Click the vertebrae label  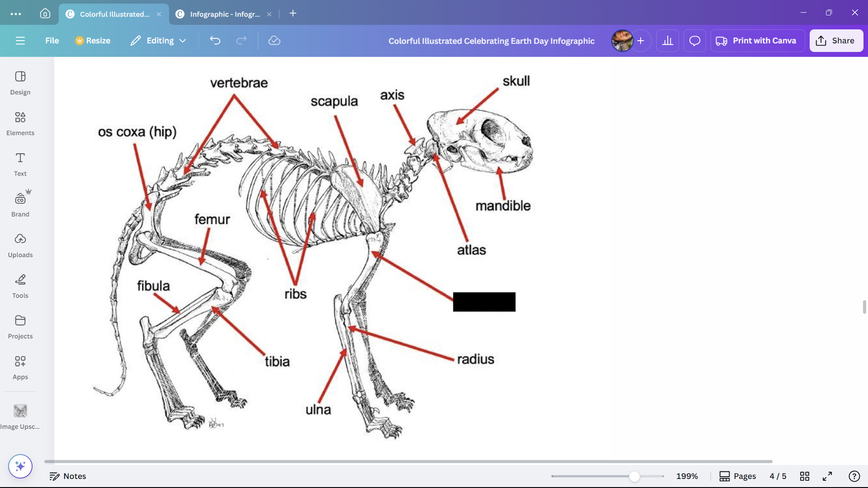click(239, 83)
